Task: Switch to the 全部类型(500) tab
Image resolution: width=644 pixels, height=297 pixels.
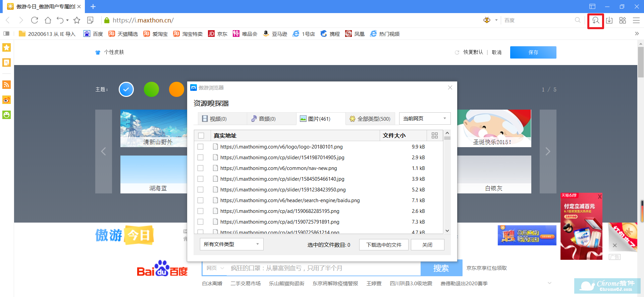Action: click(370, 119)
